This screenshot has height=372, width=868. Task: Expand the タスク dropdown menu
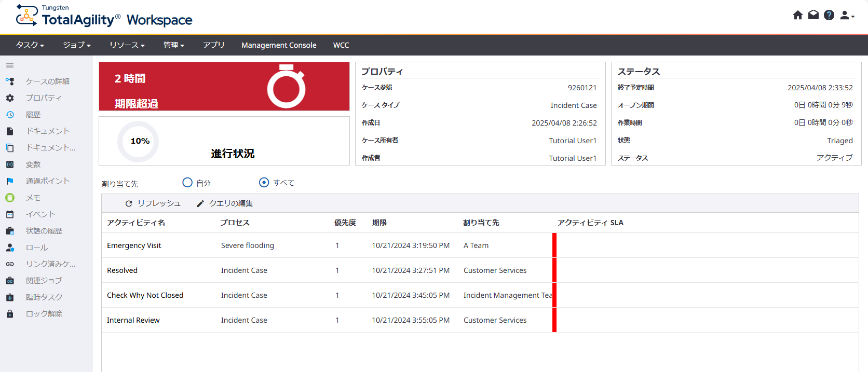[x=30, y=45]
